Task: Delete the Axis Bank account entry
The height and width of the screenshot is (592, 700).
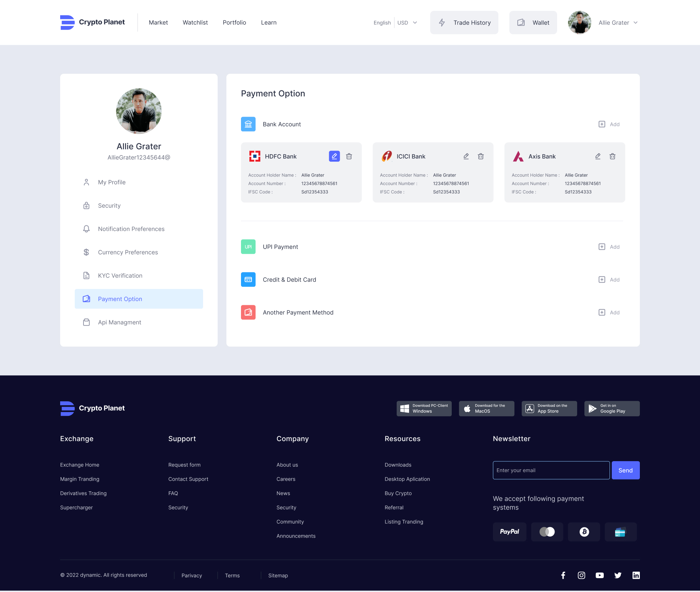Action: pos(612,156)
